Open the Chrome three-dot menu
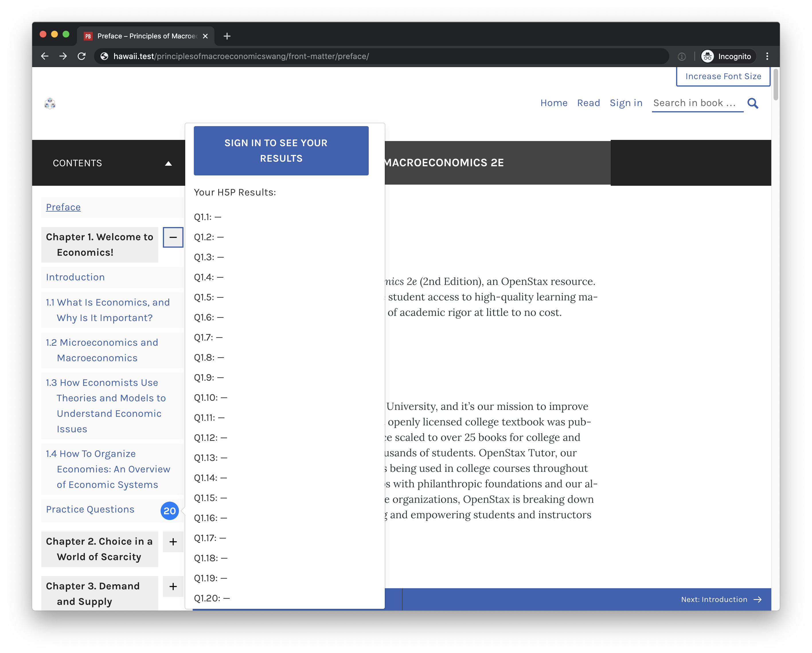 click(767, 56)
